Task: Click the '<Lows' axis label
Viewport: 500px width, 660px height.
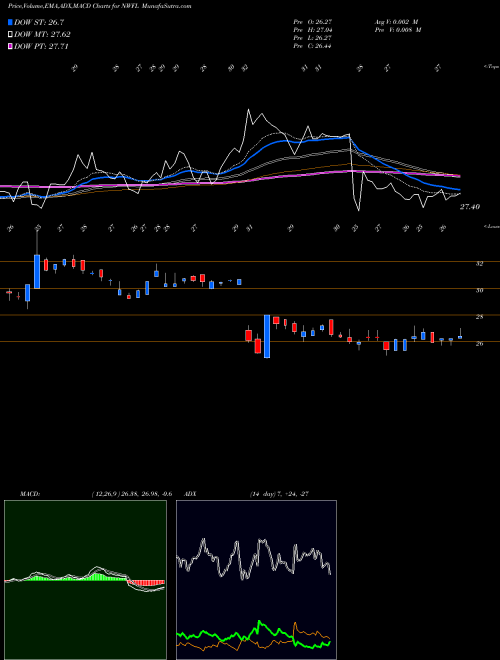Action: pyautogui.click(x=491, y=226)
